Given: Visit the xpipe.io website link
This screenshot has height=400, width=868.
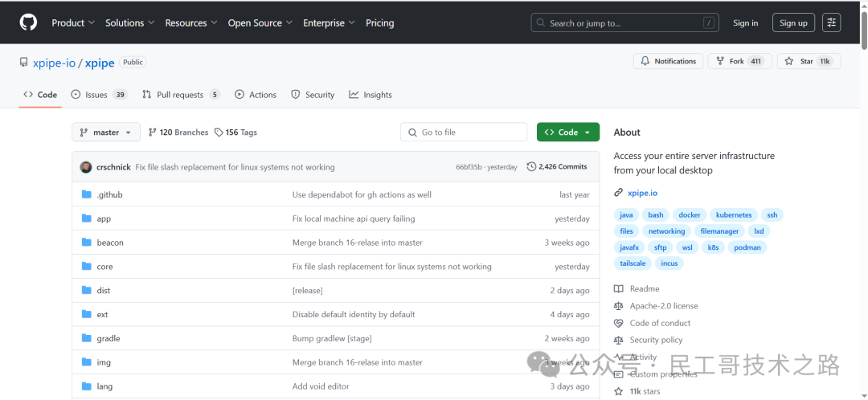Looking at the screenshot, I should [x=642, y=193].
